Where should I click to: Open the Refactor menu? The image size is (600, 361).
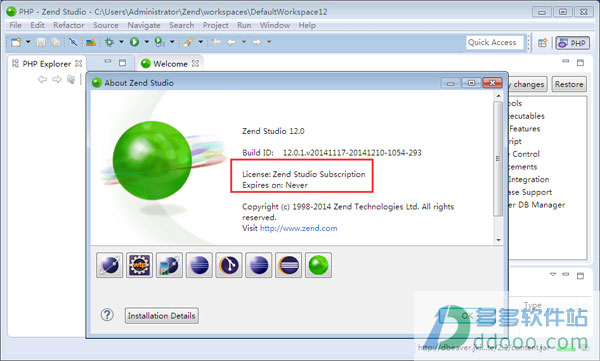coord(68,25)
